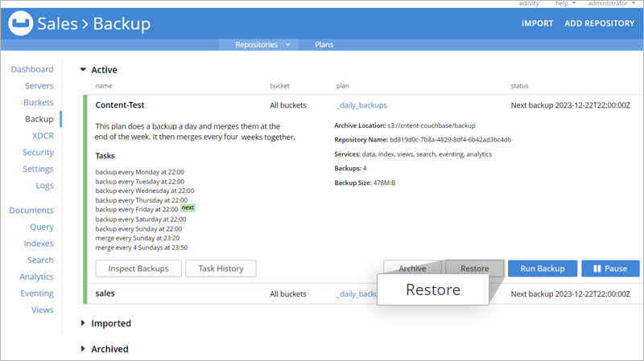Expand the Imported repositories section
Viewport: 644px width, 361px height.
83,323
